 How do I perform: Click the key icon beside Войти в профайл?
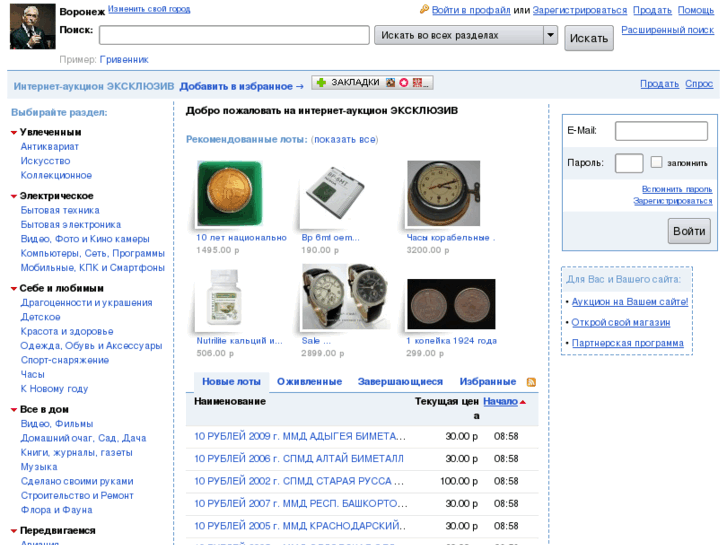(x=424, y=9)
